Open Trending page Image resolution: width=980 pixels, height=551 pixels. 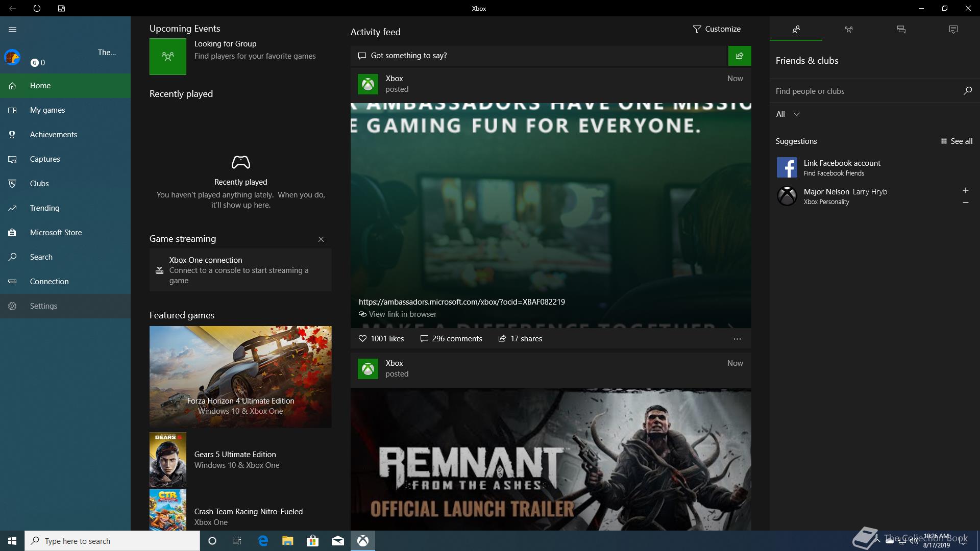[65, 208]
